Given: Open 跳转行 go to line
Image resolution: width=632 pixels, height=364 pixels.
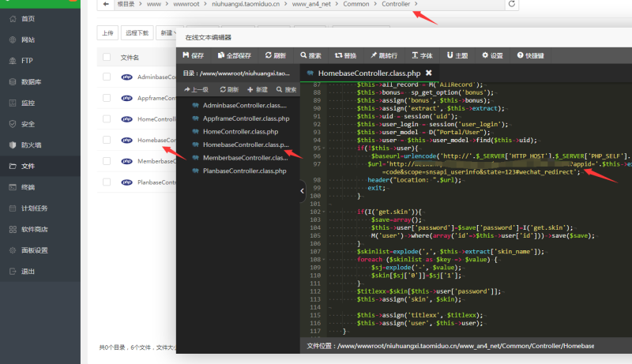Looking at the screenshot, I should point(384,55).
